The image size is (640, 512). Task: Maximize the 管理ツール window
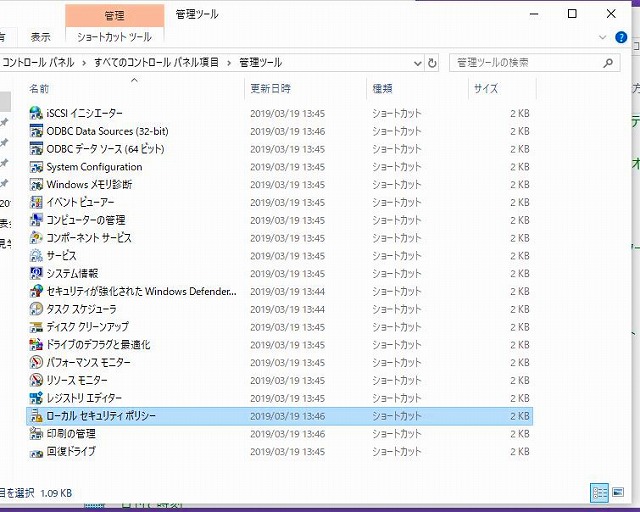coord(572,14)
